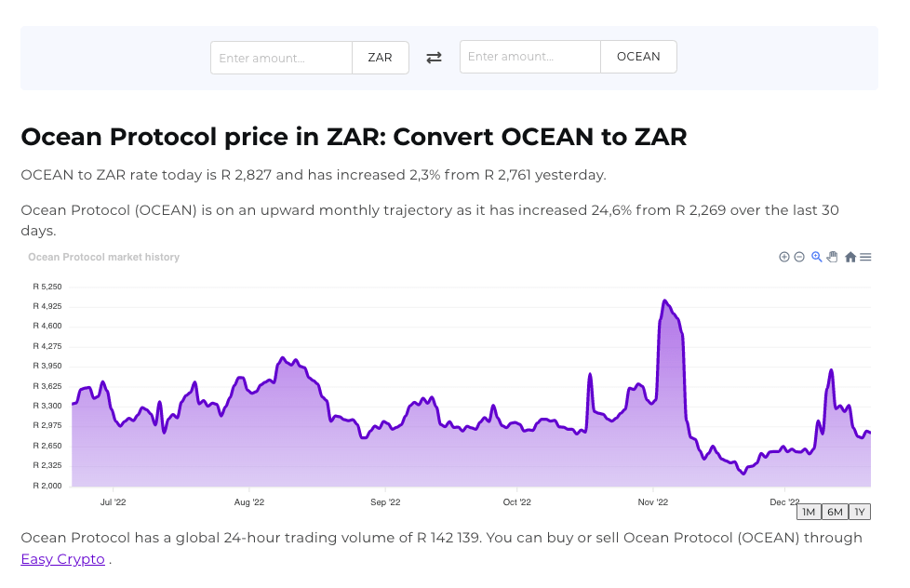910x588 pixels.
Task: Open the ZAR currency selector
Action: [x=380, y=58]
